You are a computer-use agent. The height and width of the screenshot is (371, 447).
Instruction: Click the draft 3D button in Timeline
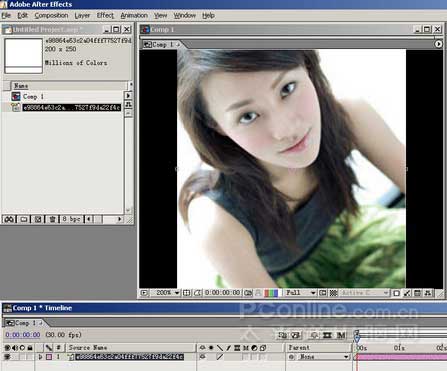click(296, 335)
